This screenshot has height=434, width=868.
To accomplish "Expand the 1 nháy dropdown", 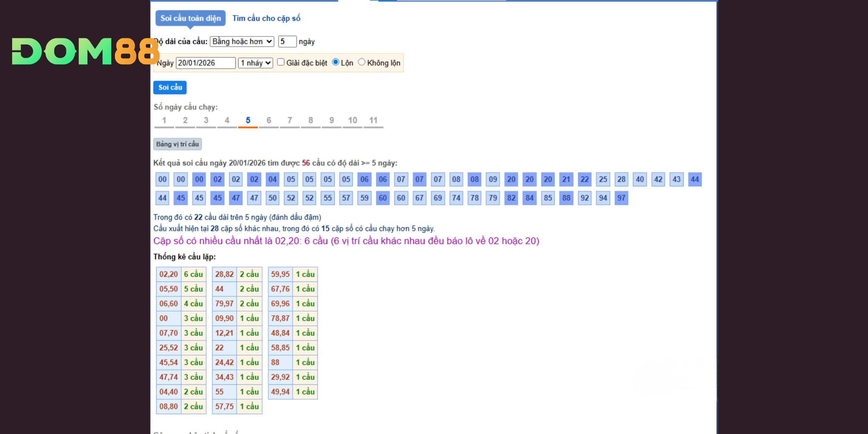I will [255, 63].
